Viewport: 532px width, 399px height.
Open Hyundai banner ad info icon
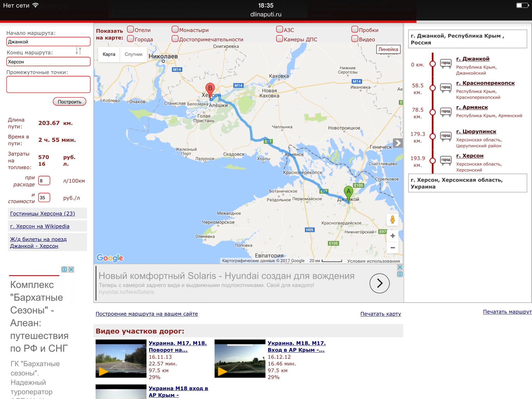pos(400,274)
